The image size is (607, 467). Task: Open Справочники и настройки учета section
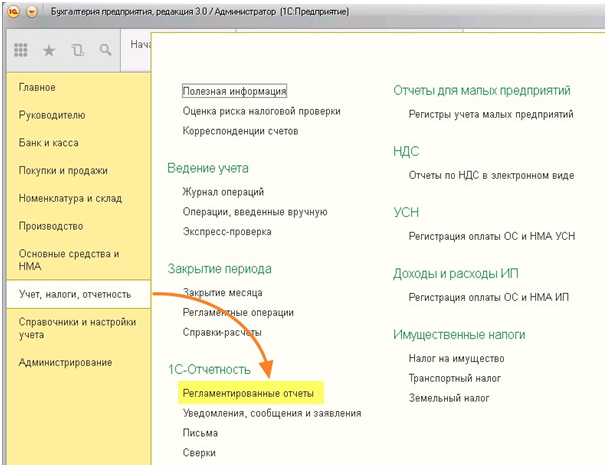(77, 328)
